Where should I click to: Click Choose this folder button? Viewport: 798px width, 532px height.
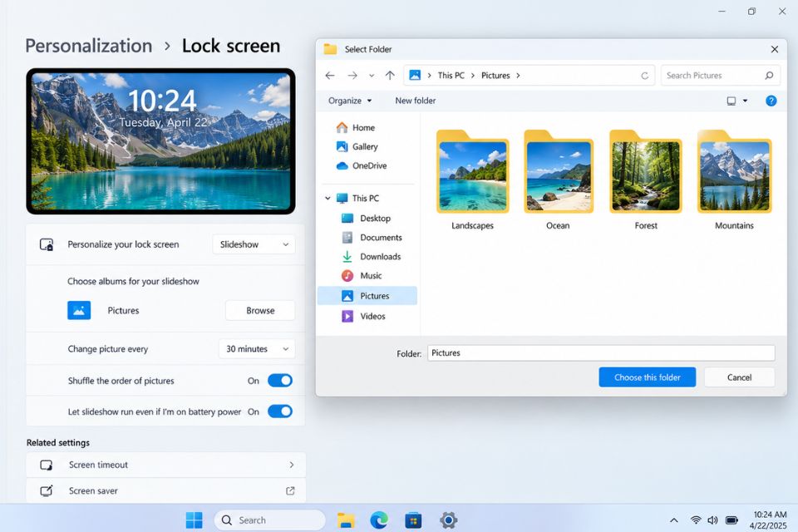647,377
